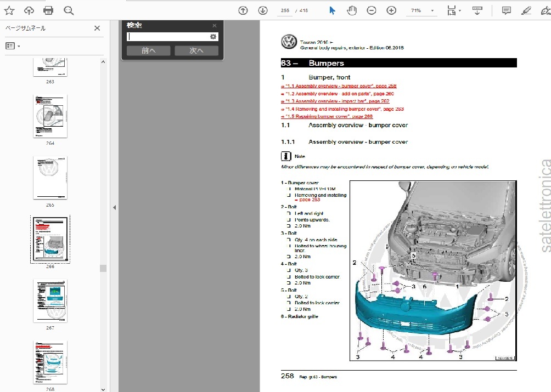The image size is (551, 392).
Task: Open link 1.4 Removing and installing bumper cover
Action: point(342,109)
